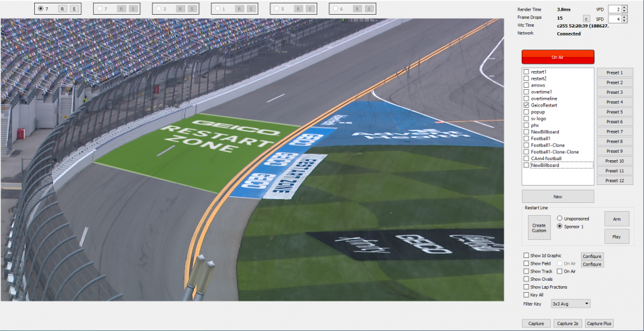Tick the arrows checkbox

[526, 85]
